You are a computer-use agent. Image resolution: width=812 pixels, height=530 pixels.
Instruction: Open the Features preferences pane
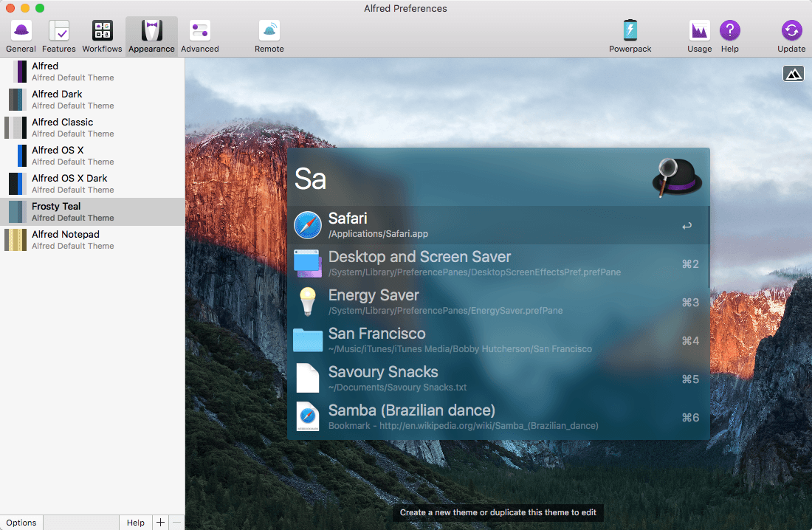(58, 36)
